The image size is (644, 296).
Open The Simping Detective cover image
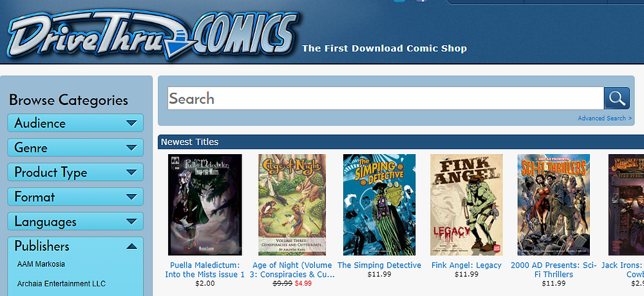point(379,204)
